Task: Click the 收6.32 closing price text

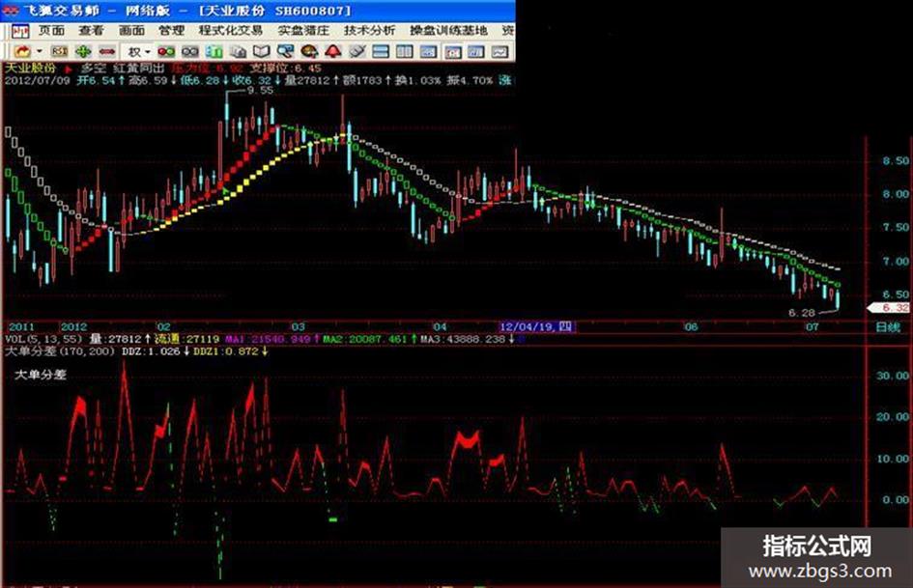Action: point(251,80)
